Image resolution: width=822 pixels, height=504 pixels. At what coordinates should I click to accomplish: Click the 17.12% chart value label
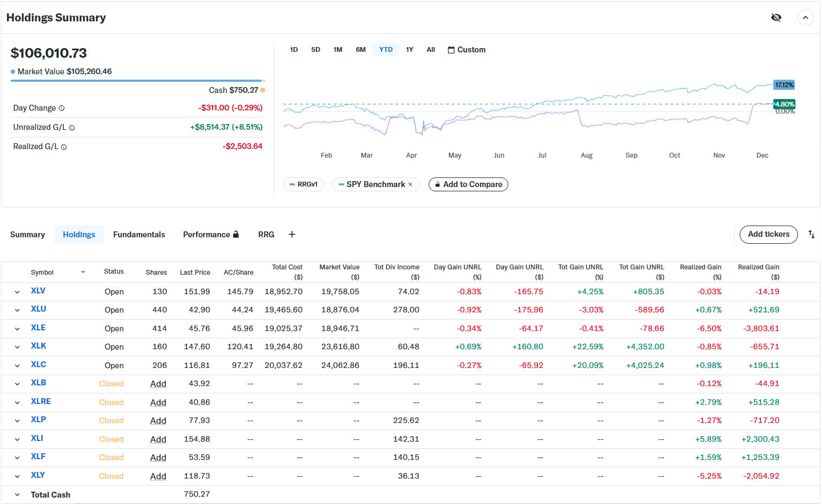pos(784,85)
